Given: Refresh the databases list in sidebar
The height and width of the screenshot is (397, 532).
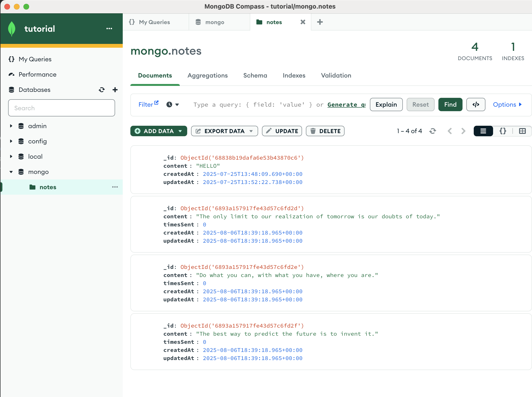Looking at the screenshot, I should click(102, 90).
